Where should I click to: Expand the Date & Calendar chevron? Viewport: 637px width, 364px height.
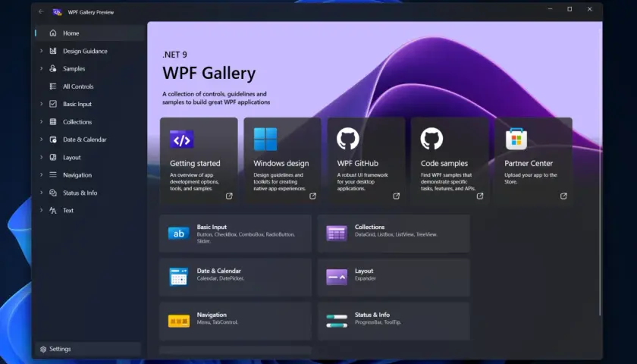coord(41,140)
